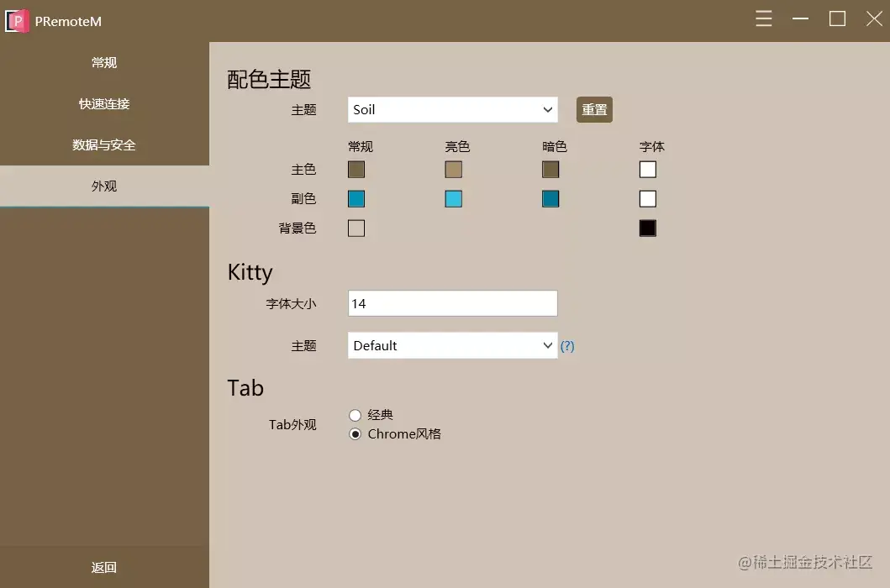Open the Kitty theme dropdown showing Default
Screen dimensions: 890x588
tap(452, 345)
